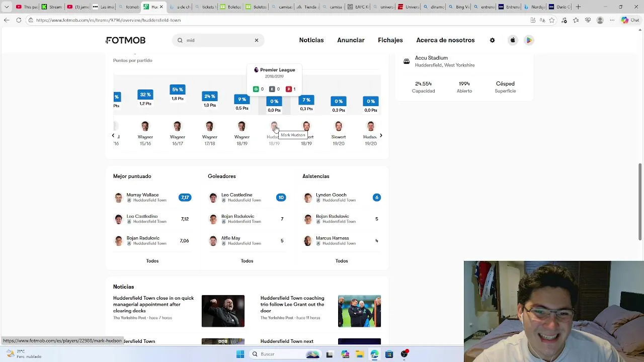Show all Goleadores via Todos

(x=247, y=261)
